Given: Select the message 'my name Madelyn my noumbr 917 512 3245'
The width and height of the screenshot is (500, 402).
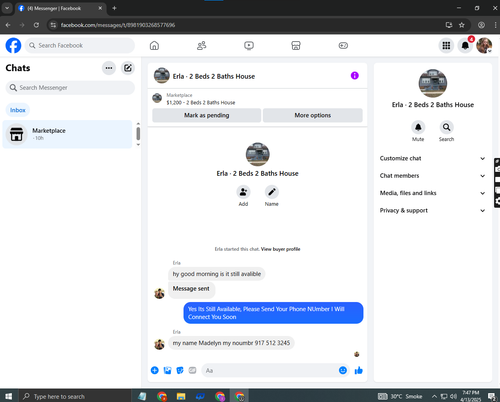Looking at the screenshot, I should (x=231, y=343).
